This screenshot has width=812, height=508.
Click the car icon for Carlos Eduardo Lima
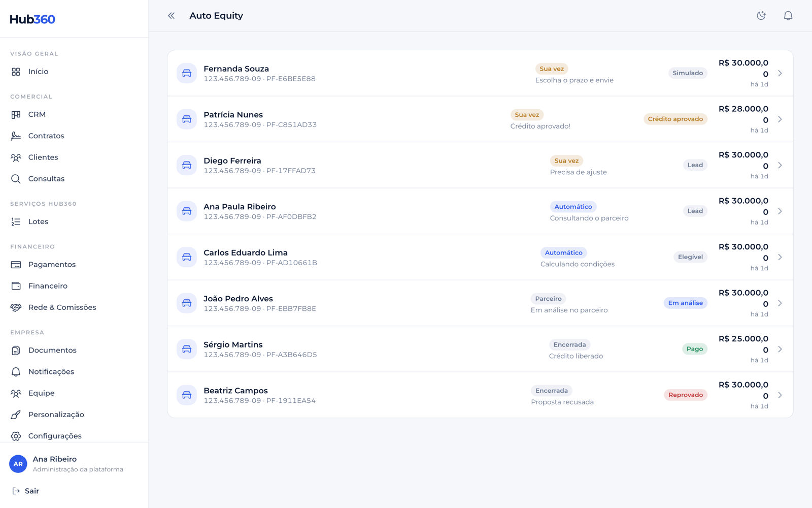(187, 257)
